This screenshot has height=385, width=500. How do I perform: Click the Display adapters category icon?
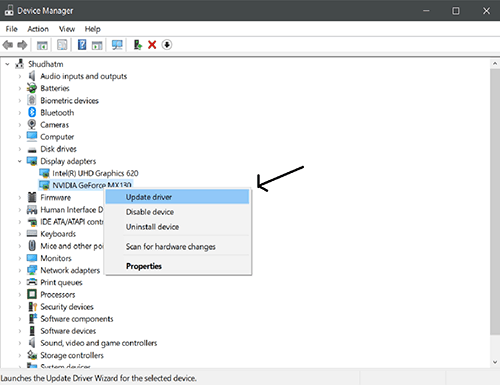(32, 161)
